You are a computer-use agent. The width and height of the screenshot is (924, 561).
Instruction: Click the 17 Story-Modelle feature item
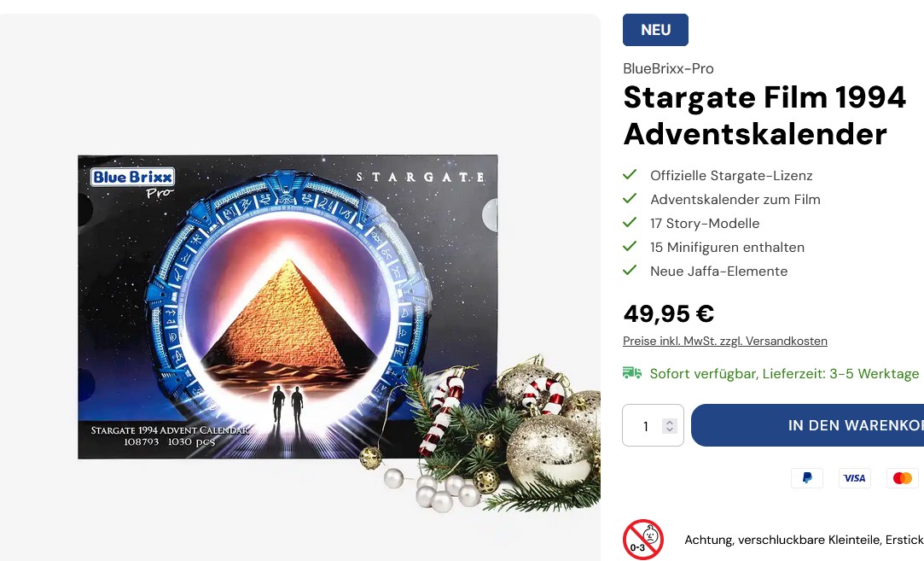705,224
